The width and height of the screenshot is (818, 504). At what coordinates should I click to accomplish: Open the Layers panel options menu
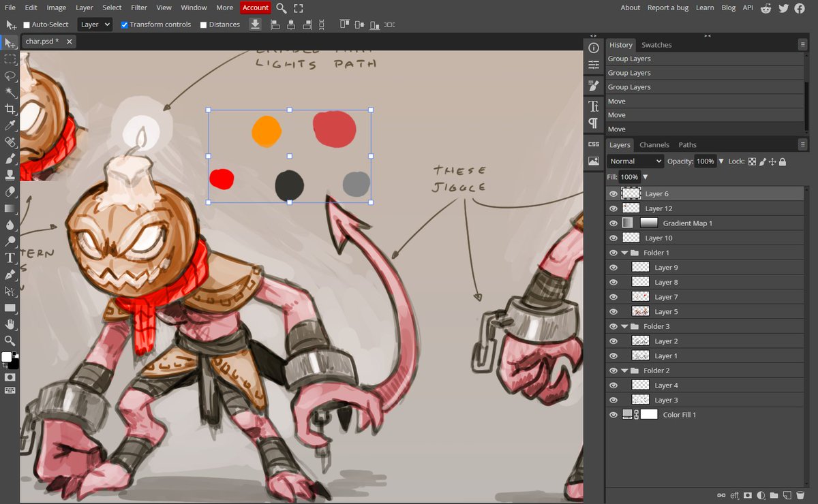coord(802,145)
